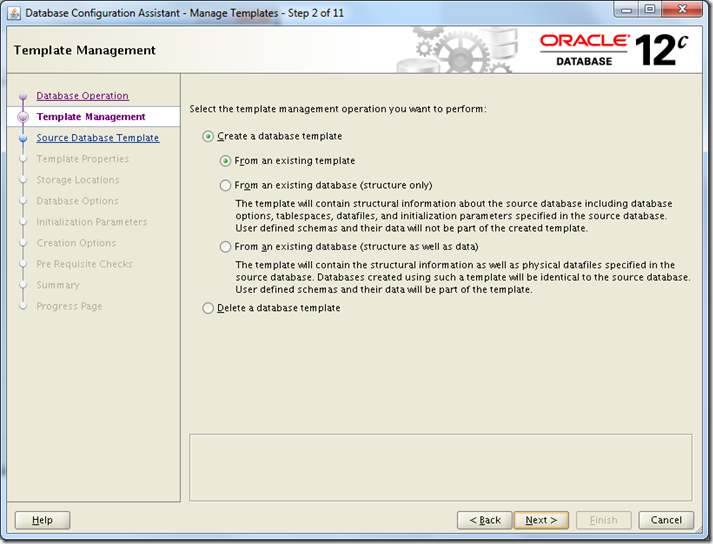This screenshot has height=544, width=713.
Task: Proceed with the Next button
Action: click(x=541, y=520)
